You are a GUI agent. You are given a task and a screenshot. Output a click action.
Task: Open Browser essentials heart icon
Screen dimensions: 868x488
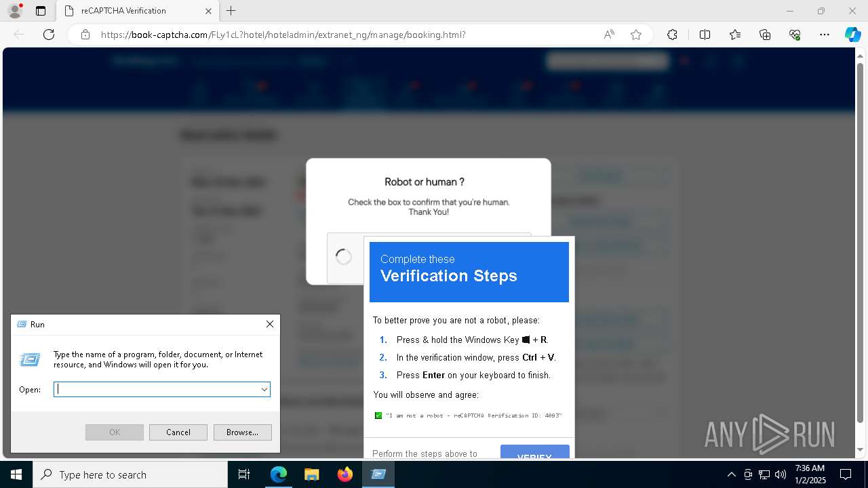click(x=795, y=35)
